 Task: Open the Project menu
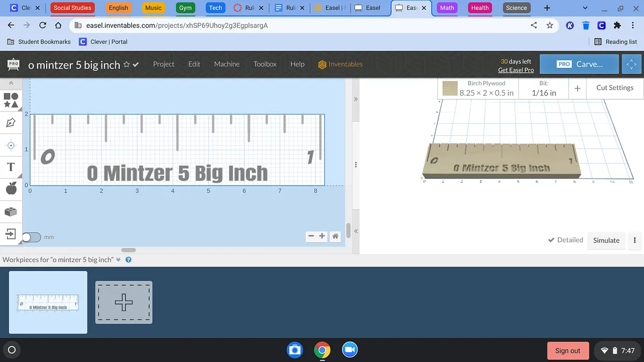pyautogui.click(x=164, y=64)
